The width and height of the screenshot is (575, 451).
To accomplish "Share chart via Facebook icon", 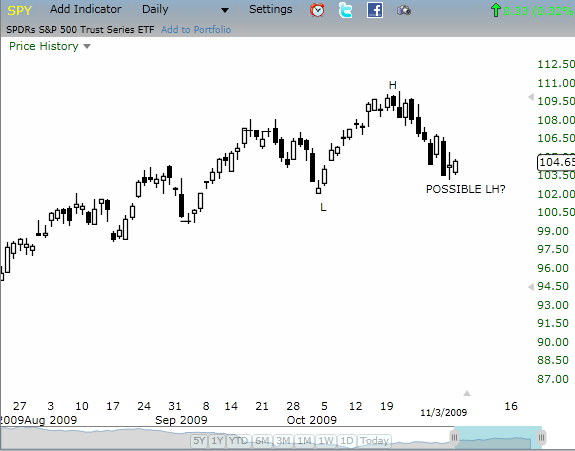I will 375,10.
